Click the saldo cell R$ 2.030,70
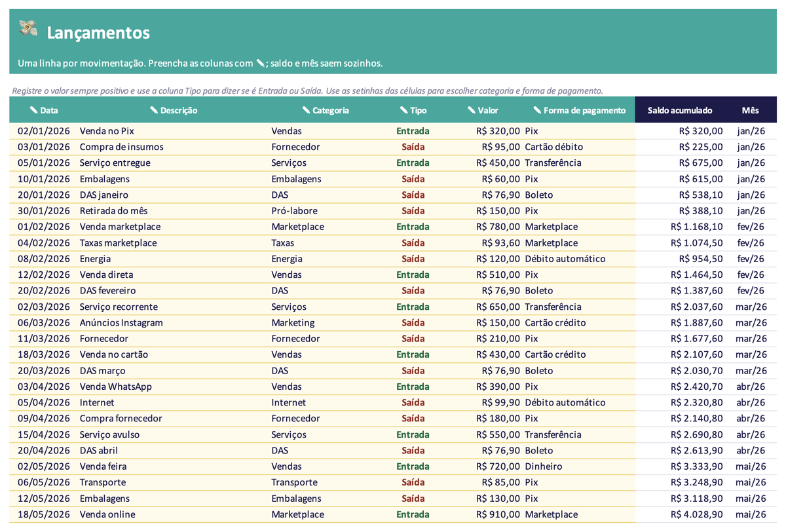 (x=680, y=371)
